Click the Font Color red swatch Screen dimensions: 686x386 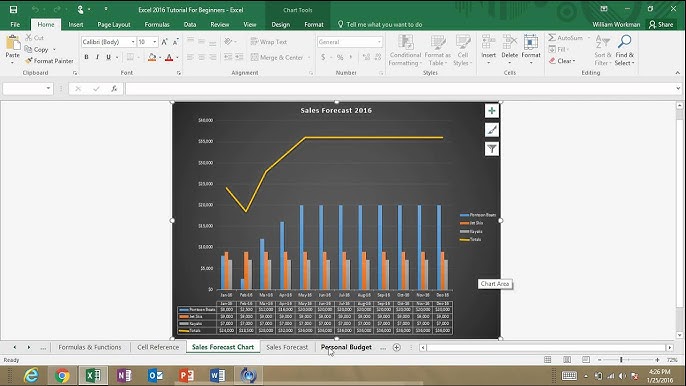point(169,57)
